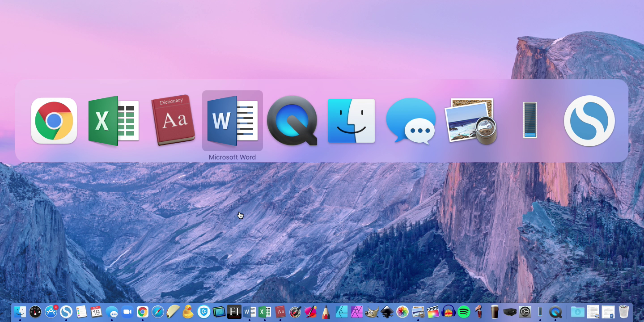
Task: Open Finder from the Dock
Action: [x=20, y=312]
